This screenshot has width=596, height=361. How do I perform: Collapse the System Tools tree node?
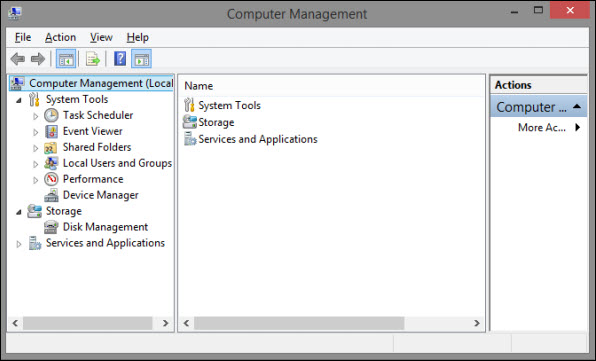(x=19, y=101)
